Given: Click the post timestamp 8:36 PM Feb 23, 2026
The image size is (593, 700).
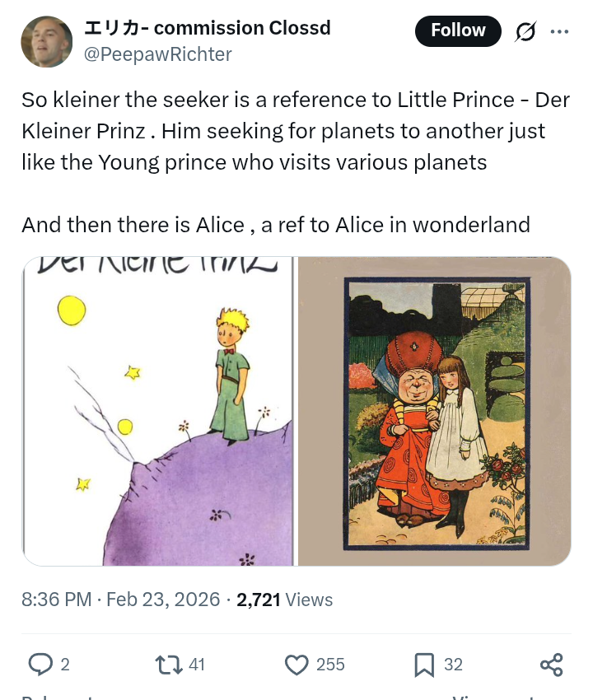Looking at the screenshot, I should (121, 600).
